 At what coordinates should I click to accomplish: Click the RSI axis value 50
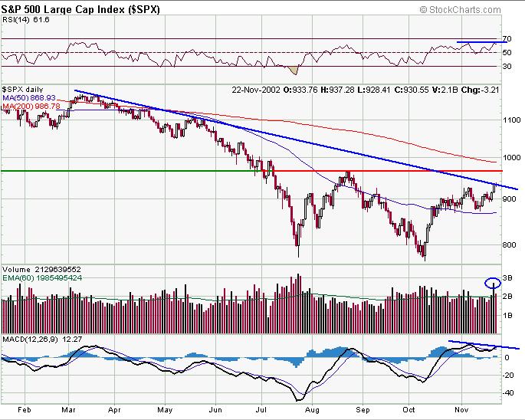pyautogui.click(x=507, y=53)
